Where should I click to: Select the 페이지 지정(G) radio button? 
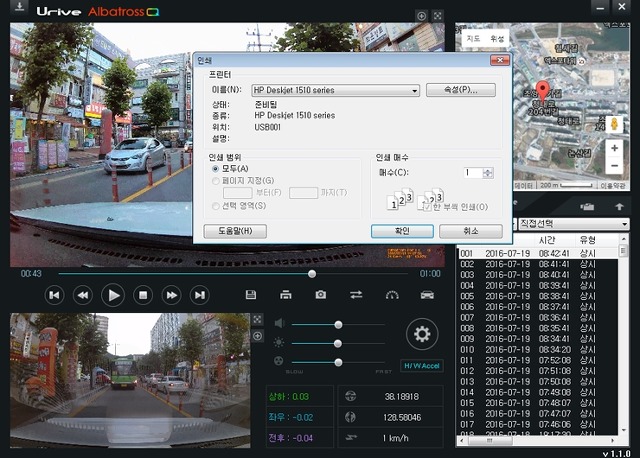216,181
